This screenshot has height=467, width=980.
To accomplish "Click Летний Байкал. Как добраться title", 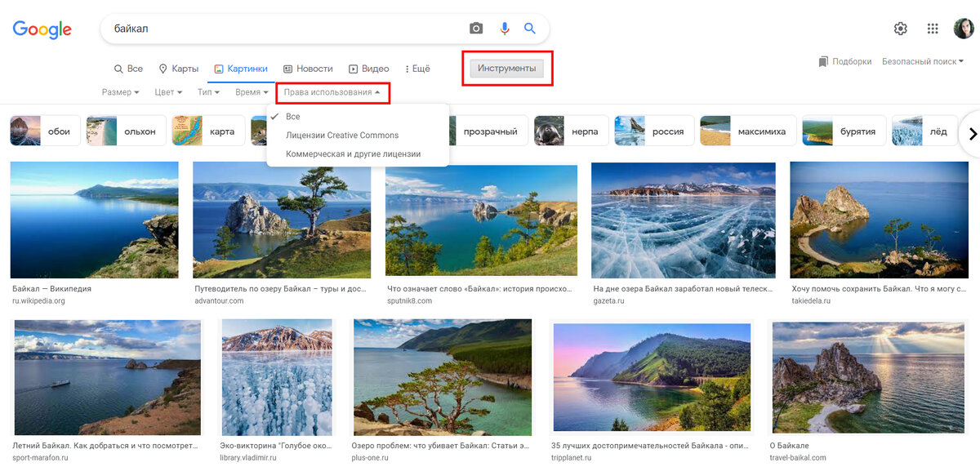I will click(x=105, y=446).
